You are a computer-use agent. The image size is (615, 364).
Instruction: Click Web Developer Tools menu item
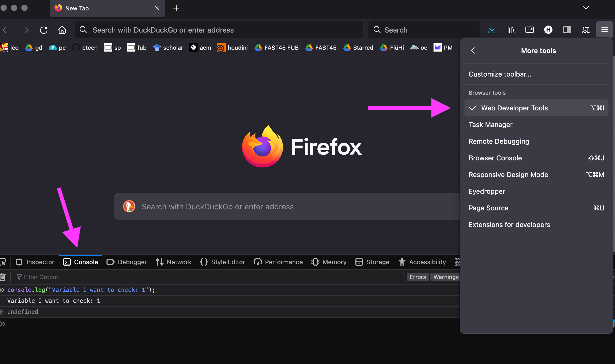tap(514, 108)
